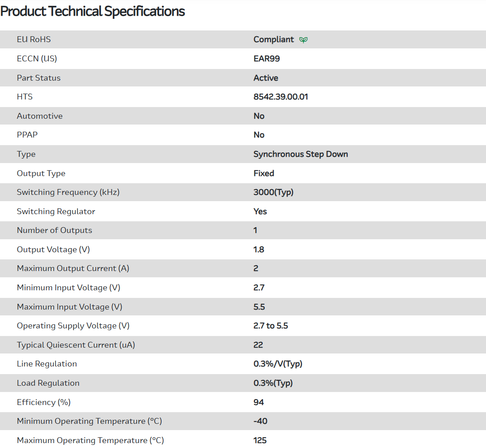Click the EAR99 ECCN value

(x=267, y=59)
